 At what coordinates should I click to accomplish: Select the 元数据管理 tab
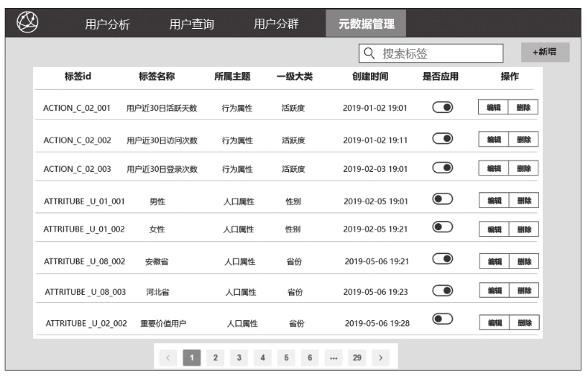366,23
